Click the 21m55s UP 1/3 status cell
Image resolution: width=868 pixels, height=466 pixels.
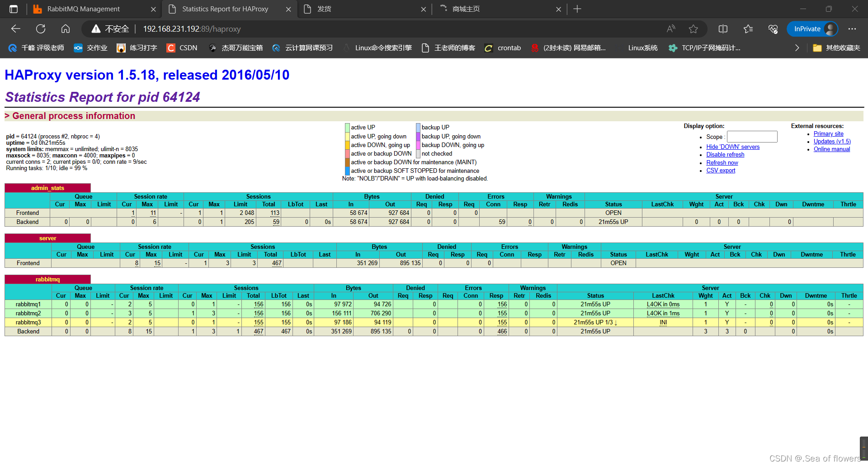pyautogui.click(x=595, y=323)
